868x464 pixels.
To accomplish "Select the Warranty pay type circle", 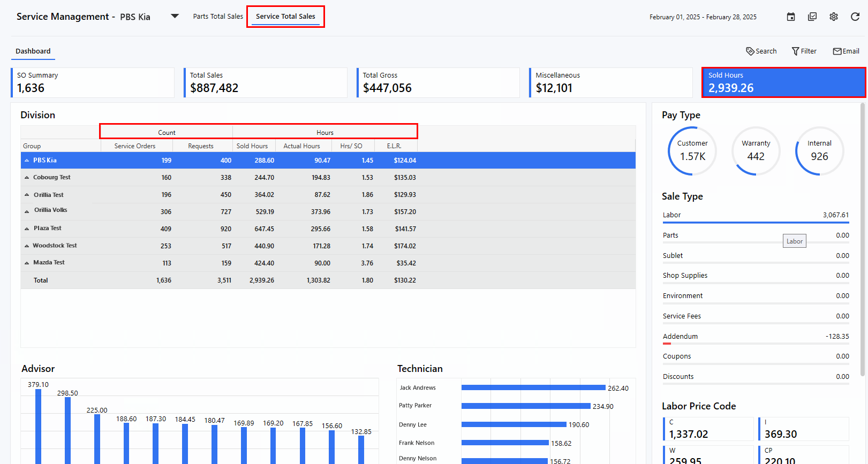I will tap(756, 151).
